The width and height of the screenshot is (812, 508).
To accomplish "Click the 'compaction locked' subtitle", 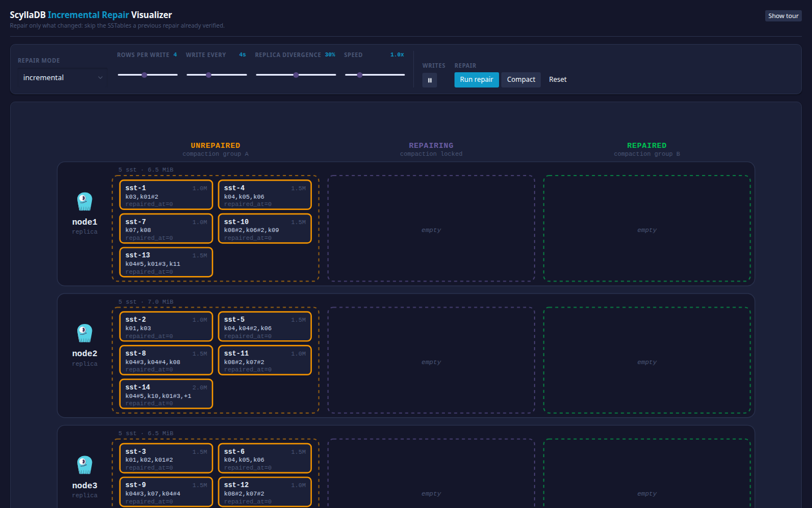I will 431,154.
